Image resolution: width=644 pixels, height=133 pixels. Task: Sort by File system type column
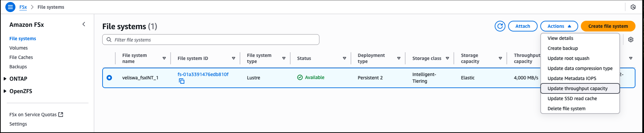pyautogui.click(x=284, y=58)
